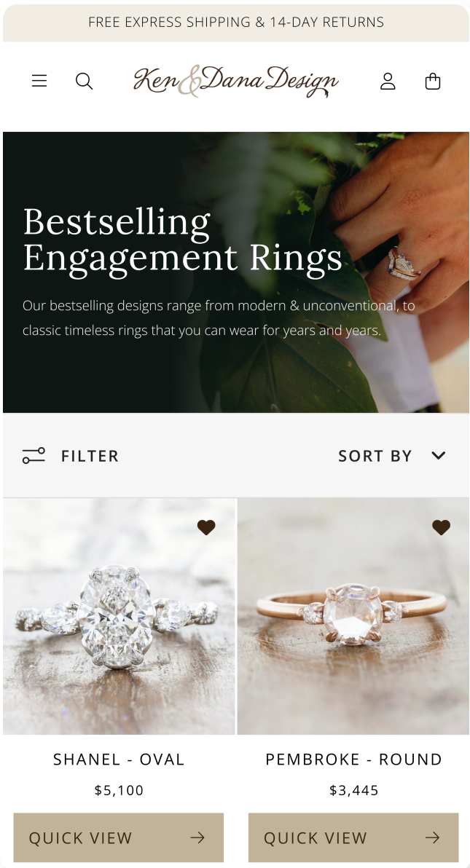The height and width of the screenshot is (868, 470).
Task: Click arrow on Pembroke Quick View button
Action: point(432,837)
